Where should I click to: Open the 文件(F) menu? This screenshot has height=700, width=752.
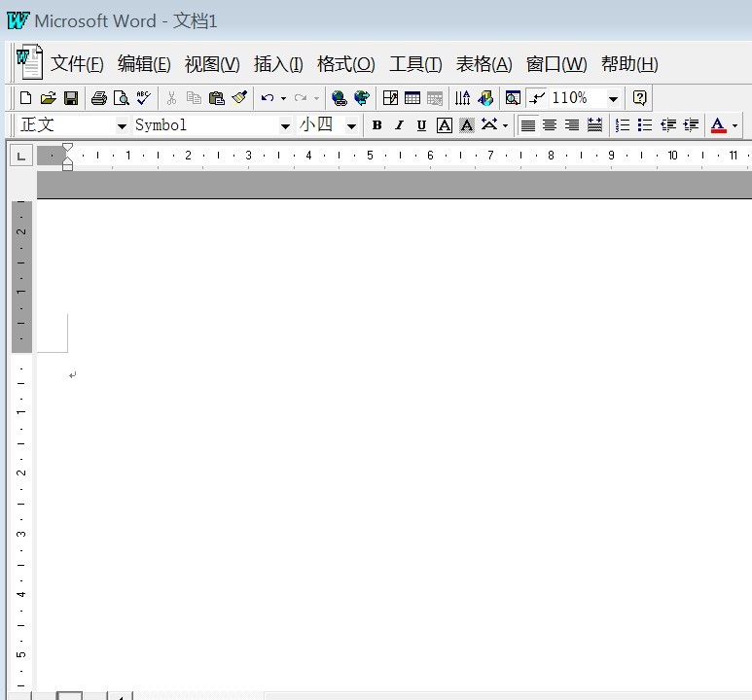(77, 64)
